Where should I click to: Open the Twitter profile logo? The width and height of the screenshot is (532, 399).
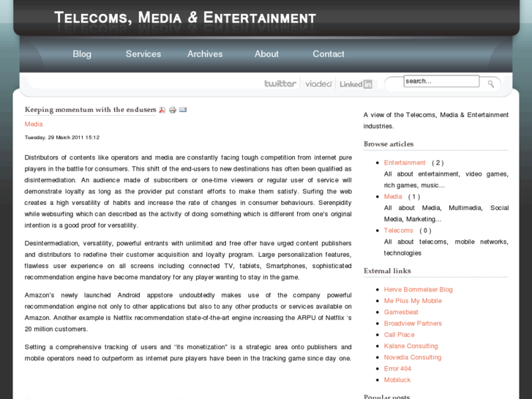point(280,83)
